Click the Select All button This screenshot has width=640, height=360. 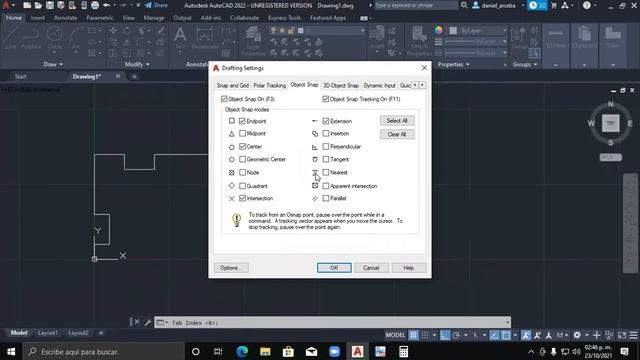pos(397,120)
